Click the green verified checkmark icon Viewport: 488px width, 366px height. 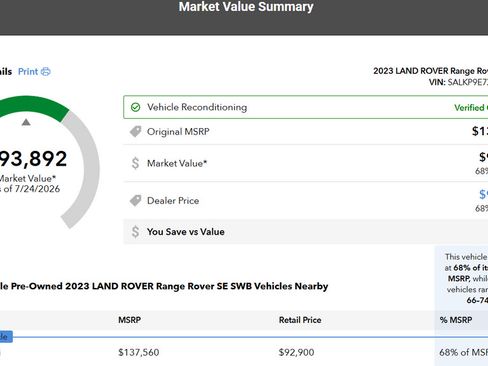[135, 107]
